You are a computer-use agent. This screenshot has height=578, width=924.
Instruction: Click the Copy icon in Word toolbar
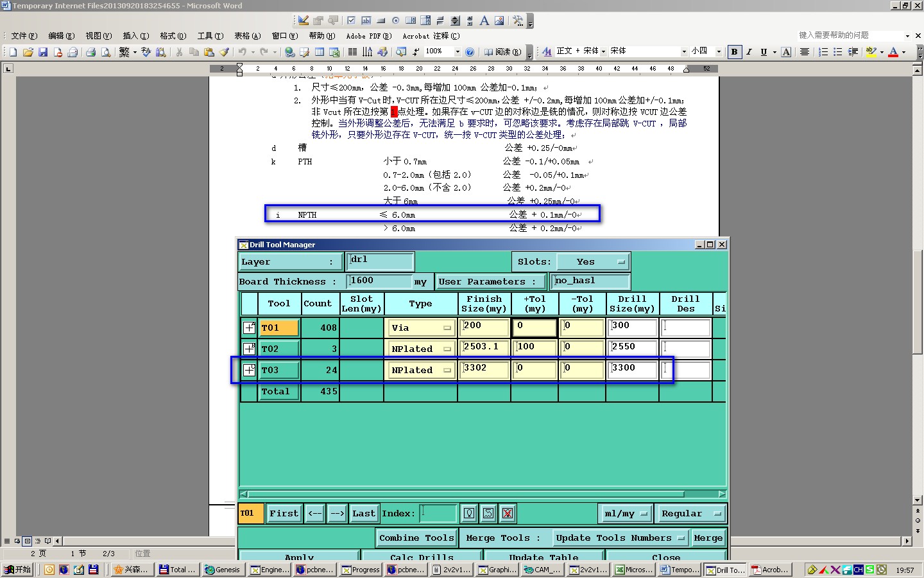click(194, 52)
